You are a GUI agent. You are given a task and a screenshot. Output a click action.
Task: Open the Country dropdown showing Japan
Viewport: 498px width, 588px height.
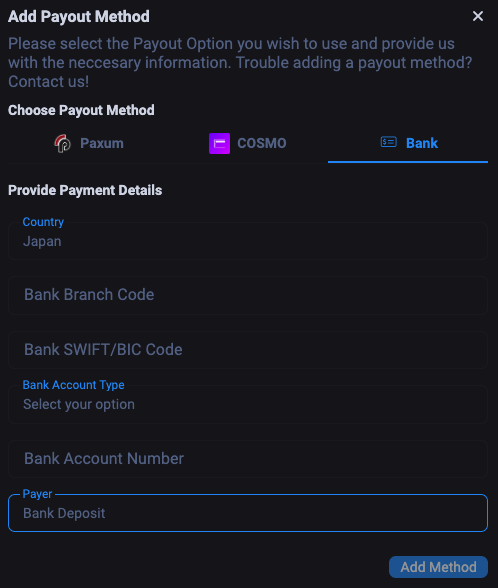[x=248, y=241]
